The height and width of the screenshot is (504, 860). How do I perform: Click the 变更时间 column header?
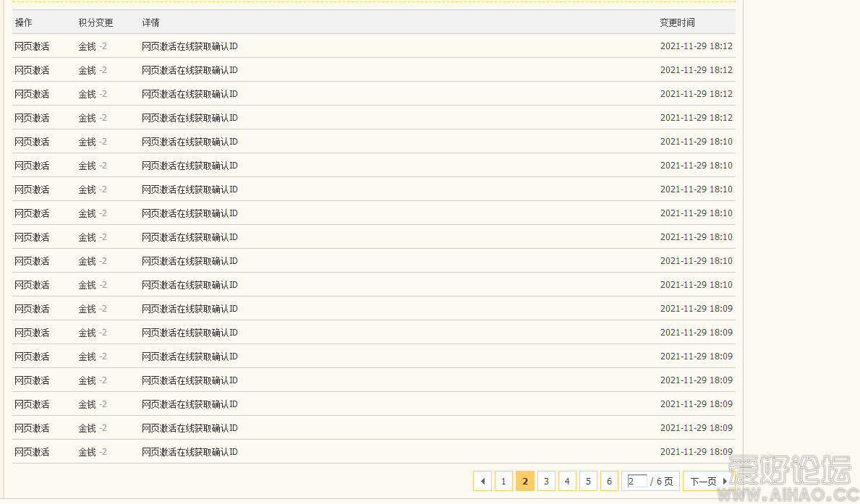click(677, 22)
